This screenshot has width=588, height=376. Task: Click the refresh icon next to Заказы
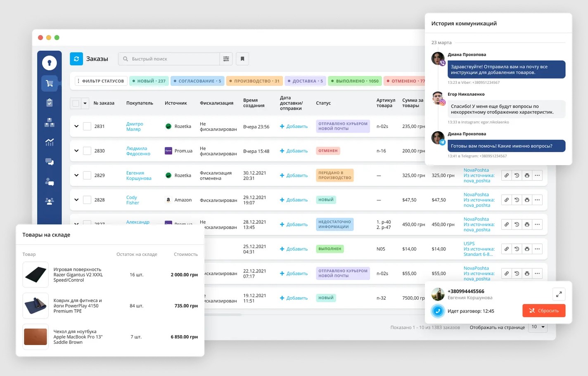[76, 59]
